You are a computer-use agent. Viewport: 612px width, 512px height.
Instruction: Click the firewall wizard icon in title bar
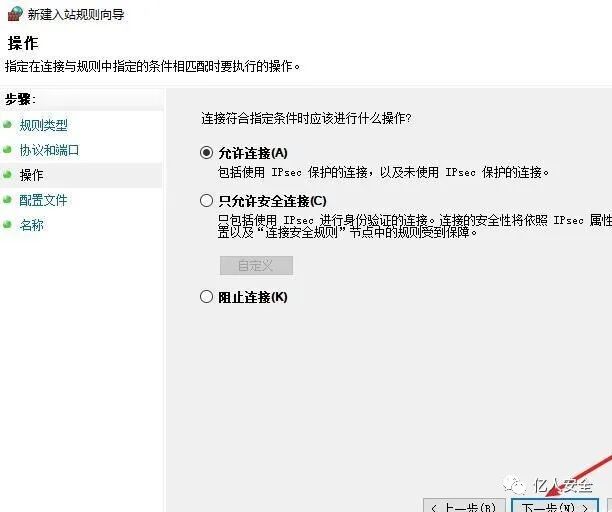(x=15, y=14)
